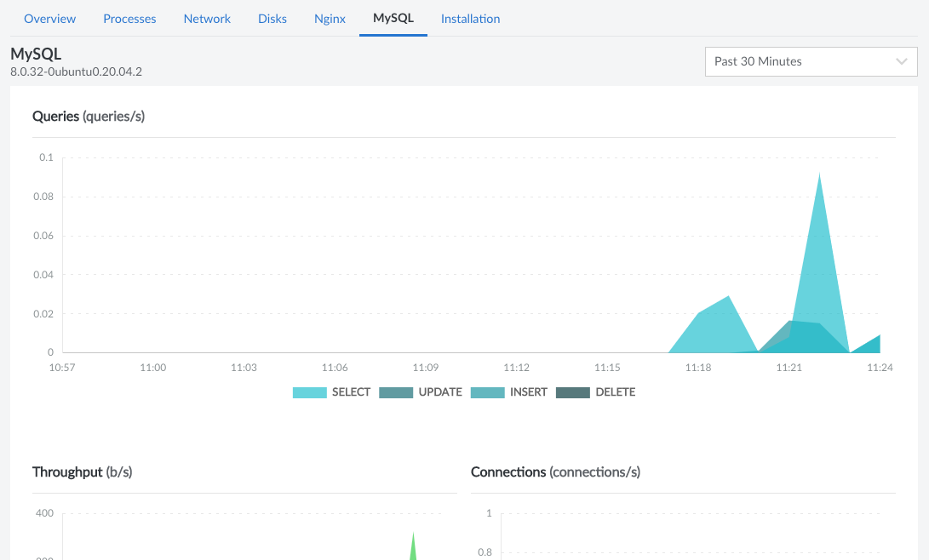
Task: Click the time range dropdown chevron arrow
Action: tap(903, 61)
